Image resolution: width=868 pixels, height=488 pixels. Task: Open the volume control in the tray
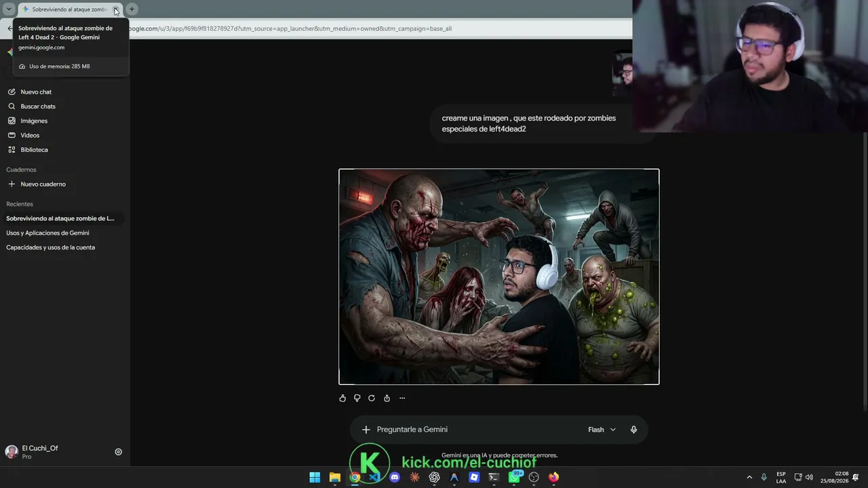click(x=809, y=477)
